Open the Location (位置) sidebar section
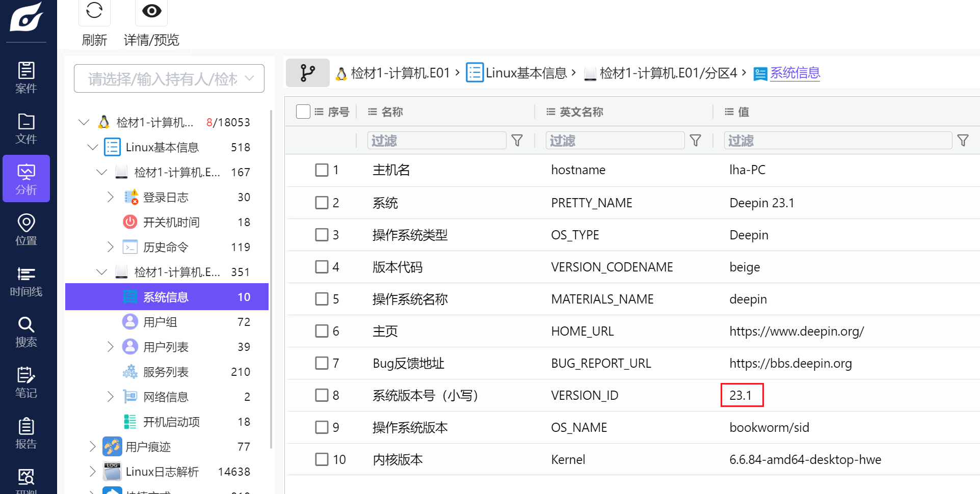Viewport: 980px width, 494px height. pyautogui.click(x=26, y=230)
